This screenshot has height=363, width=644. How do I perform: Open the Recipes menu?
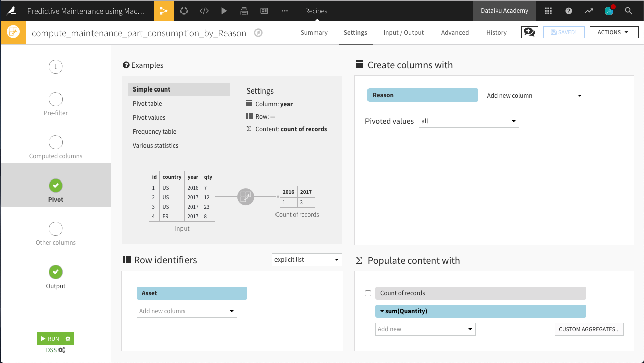pyautogui.click(x=316, y=11)
